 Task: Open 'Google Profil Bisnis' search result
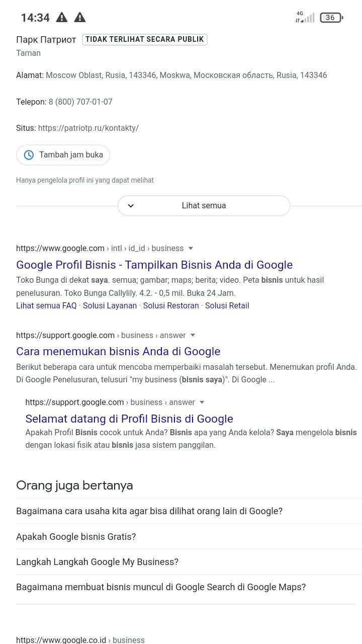point(154,265)
